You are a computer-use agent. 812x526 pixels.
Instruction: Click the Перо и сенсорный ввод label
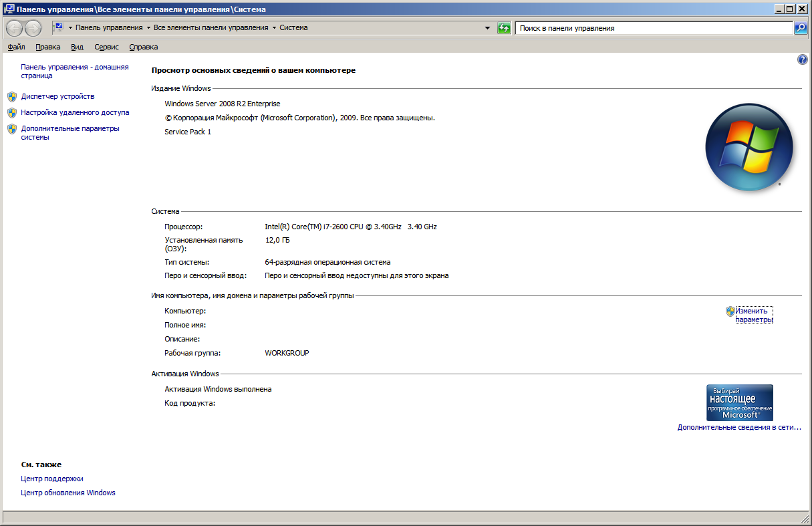coord(206,275)
